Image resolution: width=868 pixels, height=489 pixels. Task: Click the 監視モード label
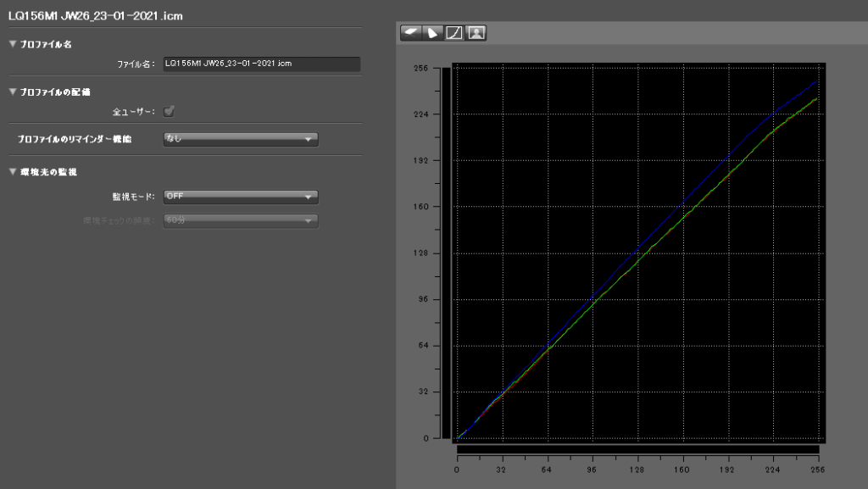133,197
